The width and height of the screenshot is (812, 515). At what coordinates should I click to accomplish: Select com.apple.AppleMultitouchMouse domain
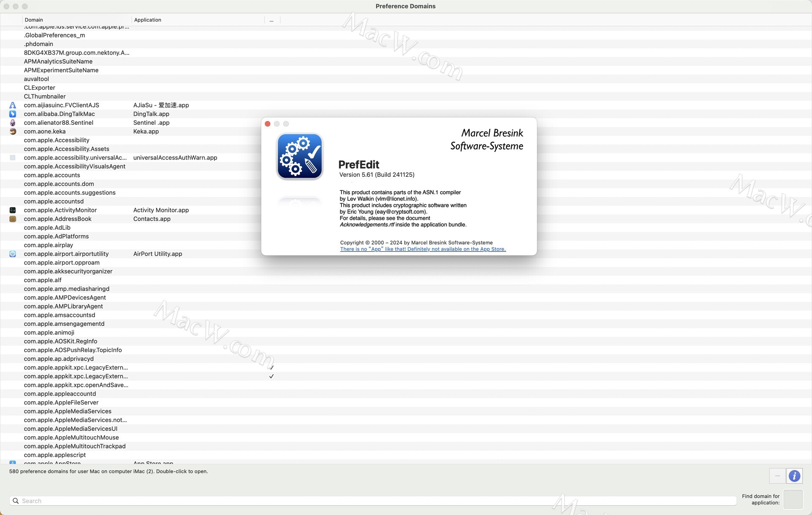point(71,438)
